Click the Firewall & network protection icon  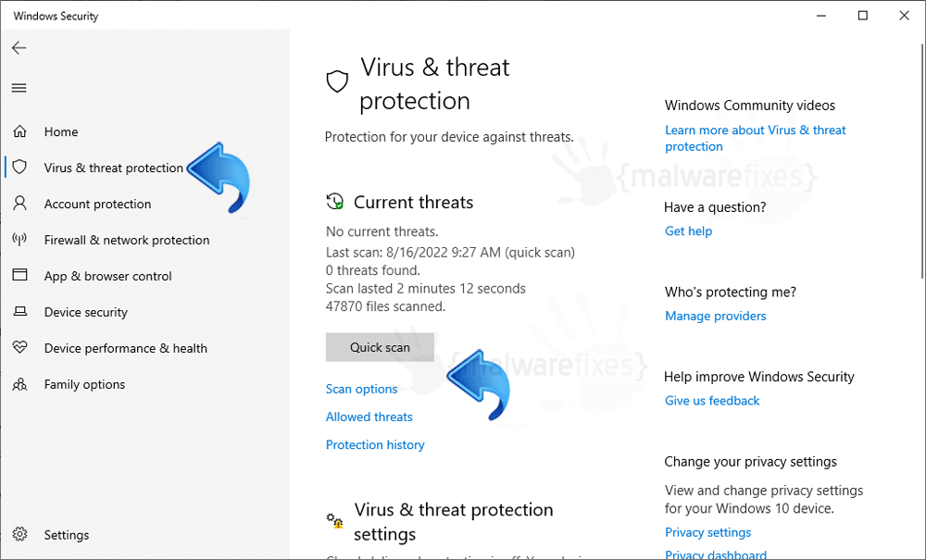tap(19, 240)
